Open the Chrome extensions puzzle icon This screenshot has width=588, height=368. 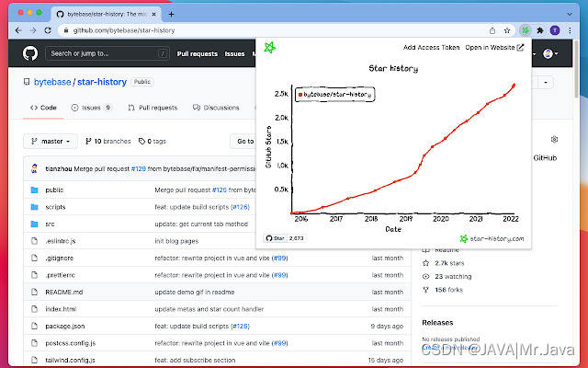[x=540, y=30]
